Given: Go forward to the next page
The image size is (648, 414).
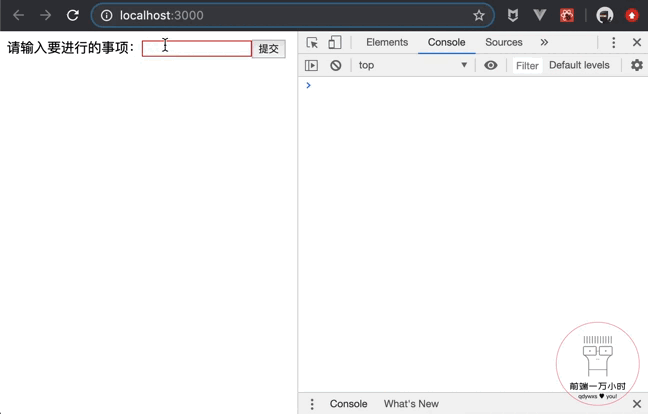Looking at the screenshot, I should pyautogui.click(x=45, y=15).
